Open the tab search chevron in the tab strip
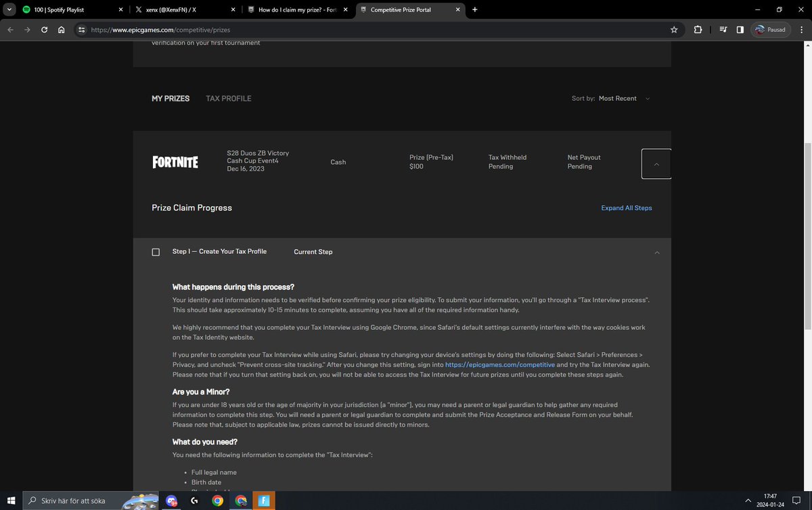Viewport: 812px width, 510px height. point(9,9)
